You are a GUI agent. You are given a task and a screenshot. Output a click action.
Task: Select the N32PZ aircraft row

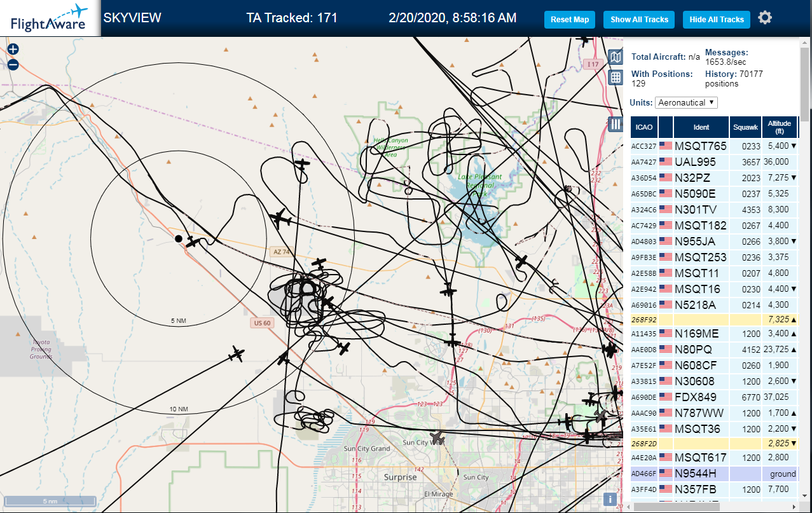click(x=714, y=177)
